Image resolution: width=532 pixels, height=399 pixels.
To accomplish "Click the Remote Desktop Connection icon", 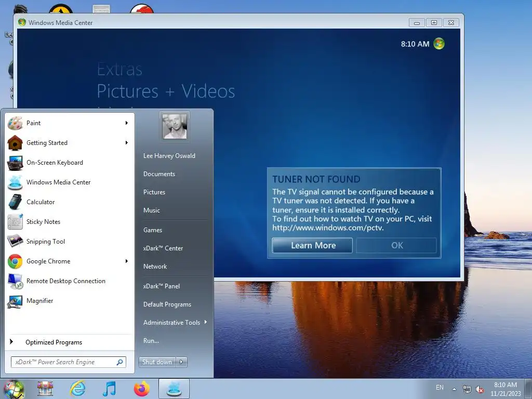I will [15, 281].
